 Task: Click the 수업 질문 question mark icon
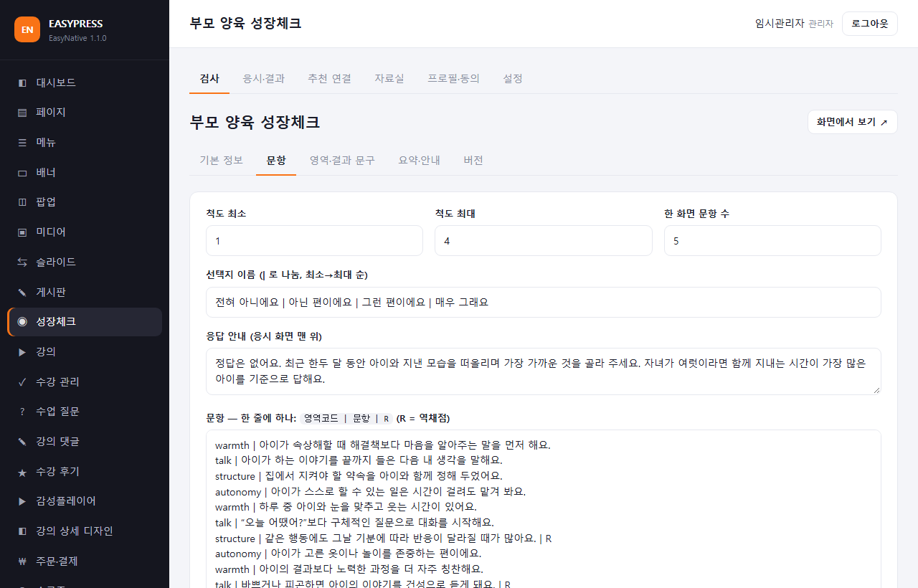pyautogui.click(x=22, y=412)
